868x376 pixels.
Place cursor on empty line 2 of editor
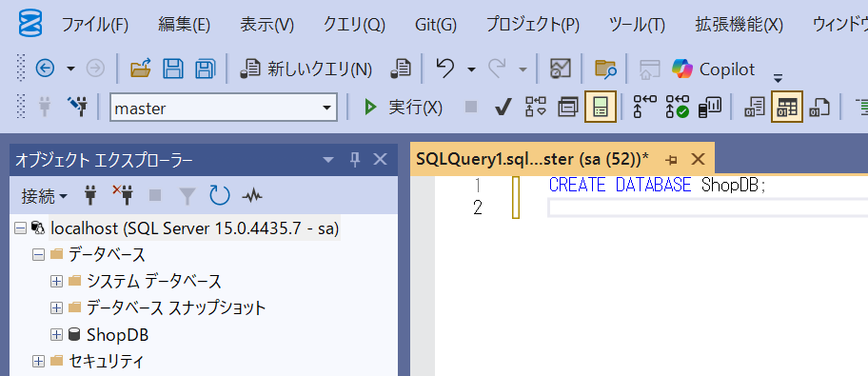[707, 208]
